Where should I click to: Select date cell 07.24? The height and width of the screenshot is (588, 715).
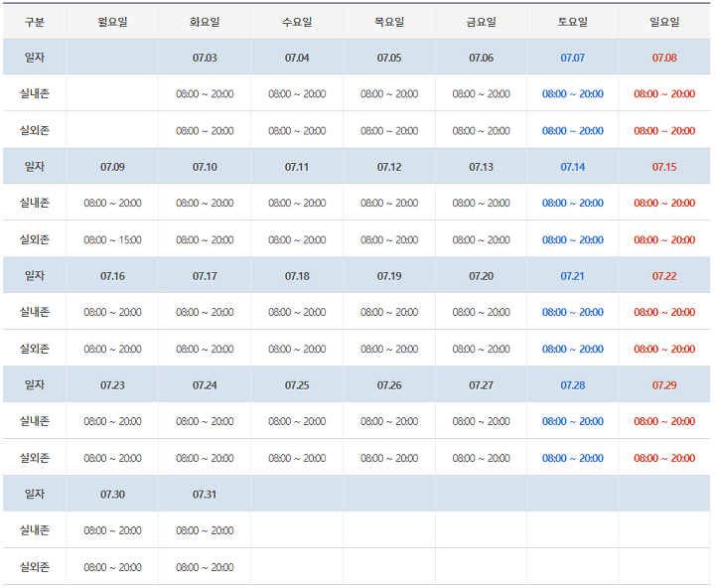coord(205,385)
